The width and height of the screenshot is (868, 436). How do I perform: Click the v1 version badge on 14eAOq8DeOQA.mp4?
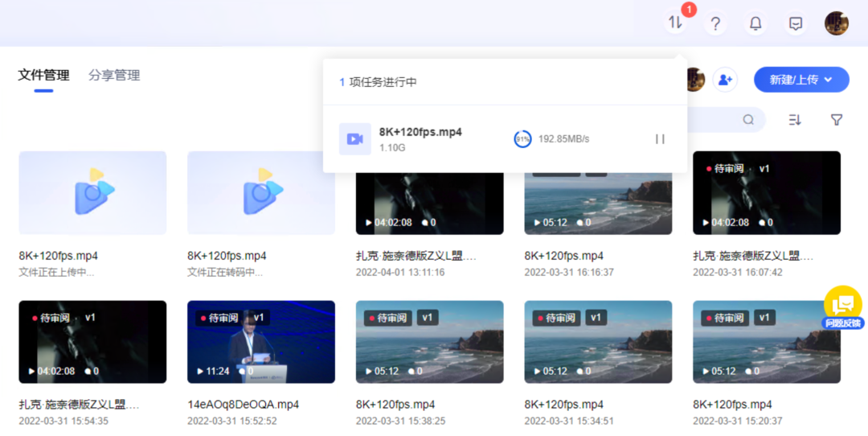(x=258, y=318)
